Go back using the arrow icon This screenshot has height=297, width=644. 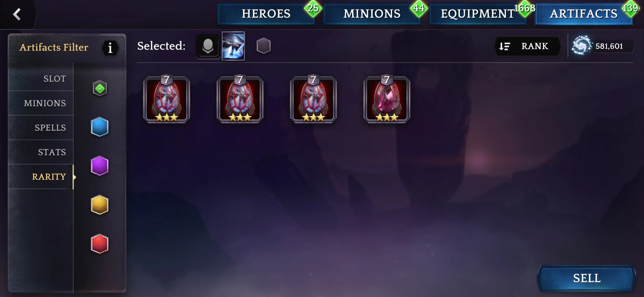click(17, 14)
